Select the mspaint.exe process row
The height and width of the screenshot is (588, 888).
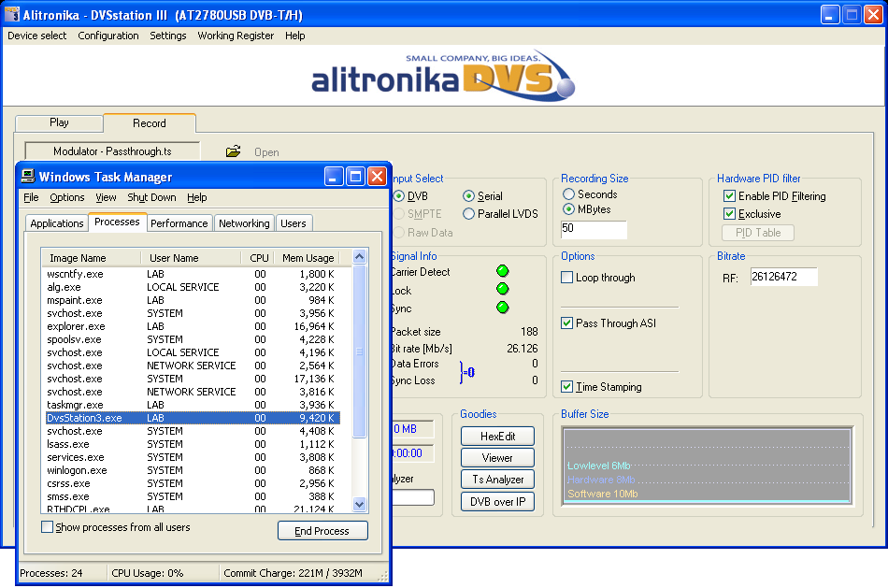point(193,300)
